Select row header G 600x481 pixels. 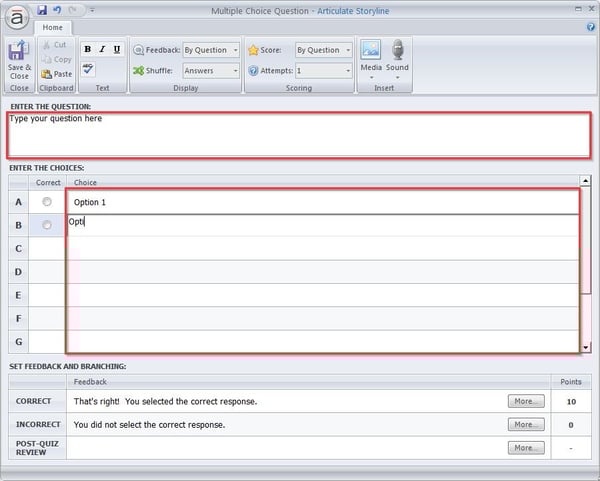coord(18,342)
